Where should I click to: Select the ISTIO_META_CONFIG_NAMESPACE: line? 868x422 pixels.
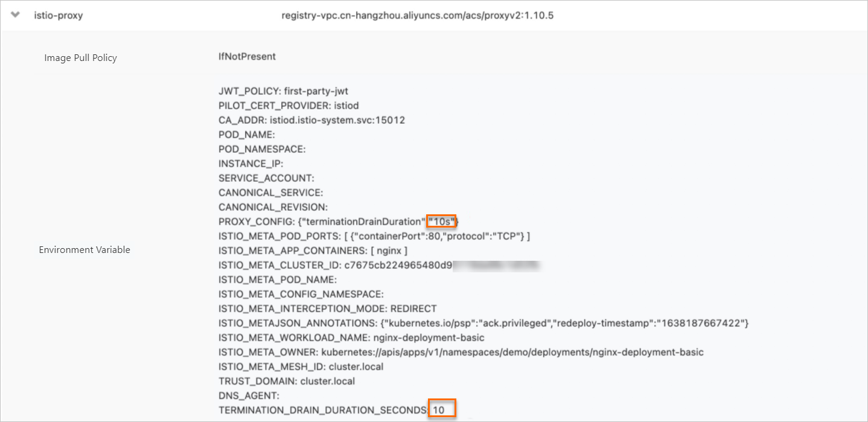[x=301, y=294]
